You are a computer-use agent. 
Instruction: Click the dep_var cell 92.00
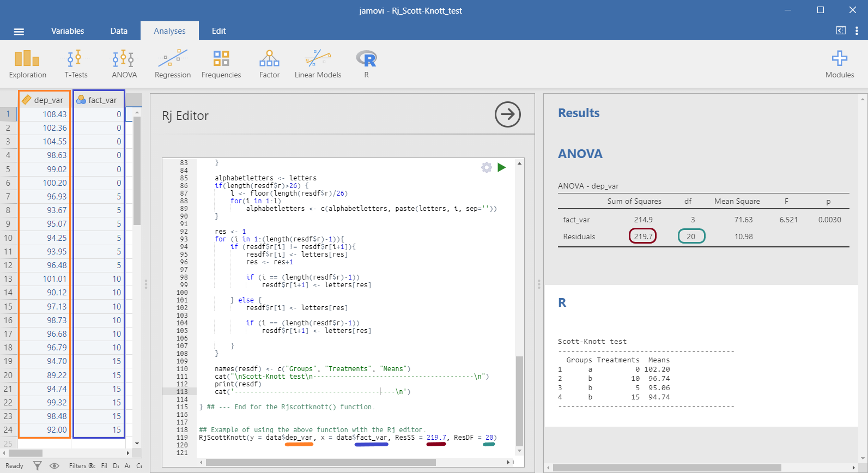coord(44,429)
